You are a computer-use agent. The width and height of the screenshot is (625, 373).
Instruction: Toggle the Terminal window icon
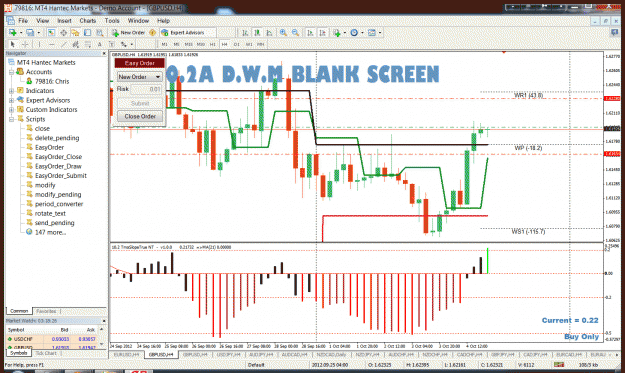87,33
